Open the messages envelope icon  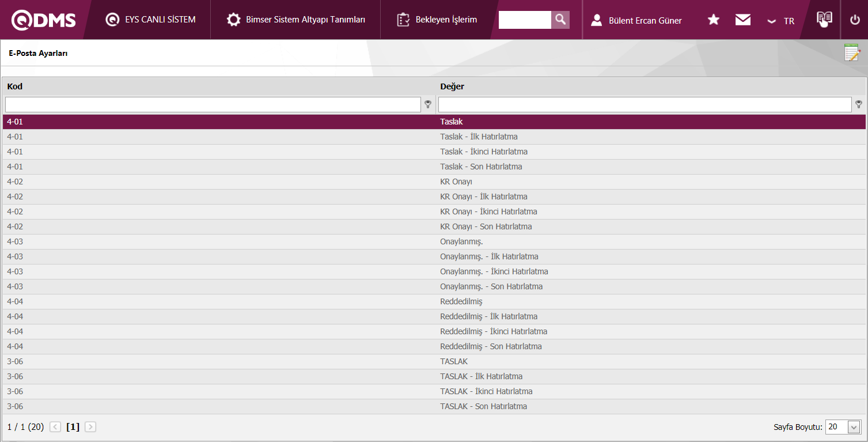coord(742,20)
